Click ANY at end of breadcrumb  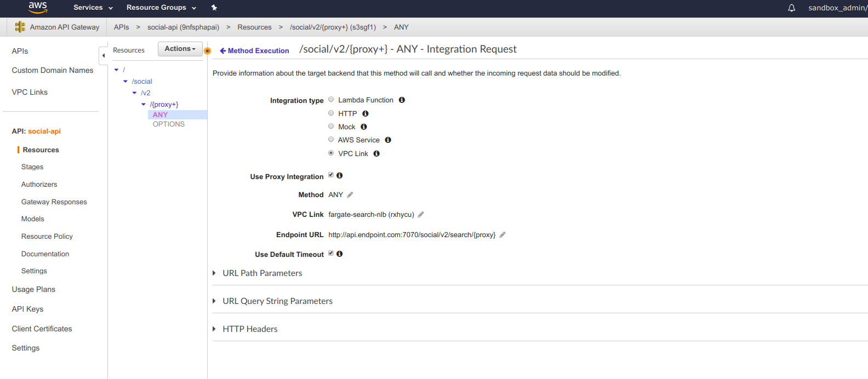401,27
